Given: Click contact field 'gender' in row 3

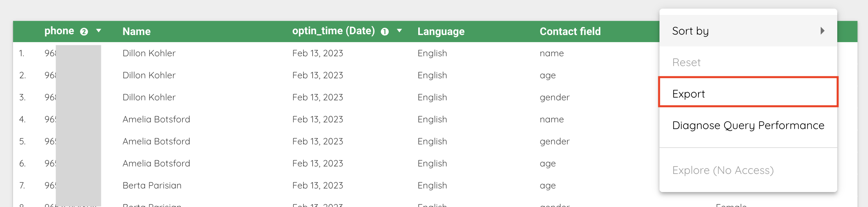Looking at the screenshot, I should point(554,98).
